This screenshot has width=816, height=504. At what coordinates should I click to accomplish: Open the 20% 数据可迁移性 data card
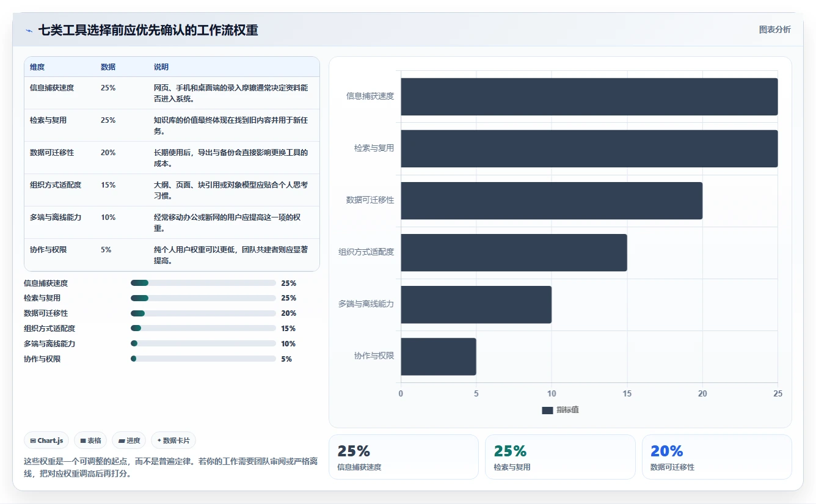point(717,457)
